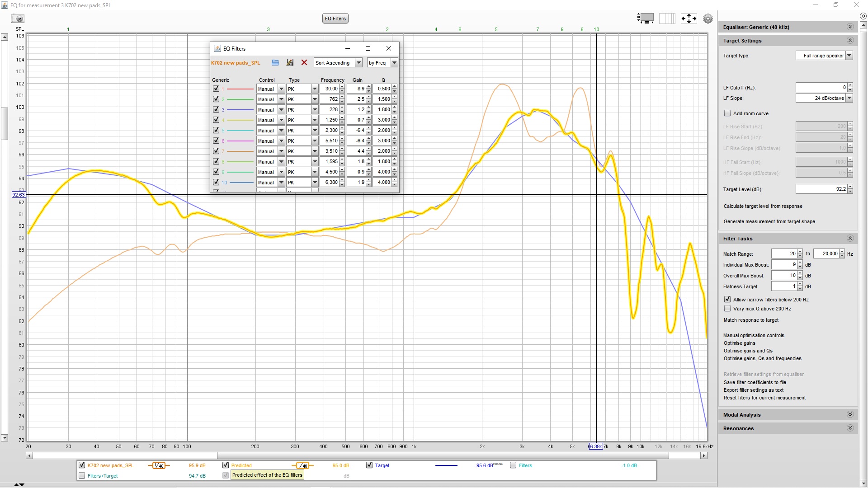This screenshot has height=488, width=868.
Task: Hide the K702 new pads_SPL trace
Action: [82, 465]
